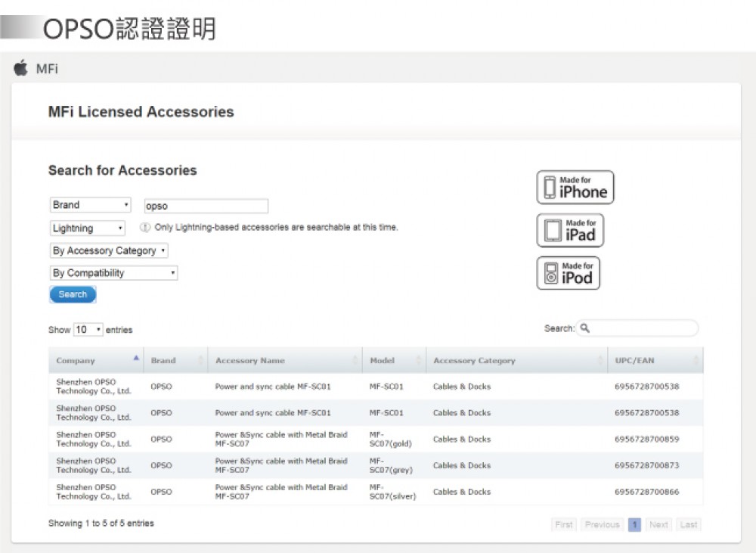
Task: Click the magnifier icon in table search
Action: click(585, 328)
